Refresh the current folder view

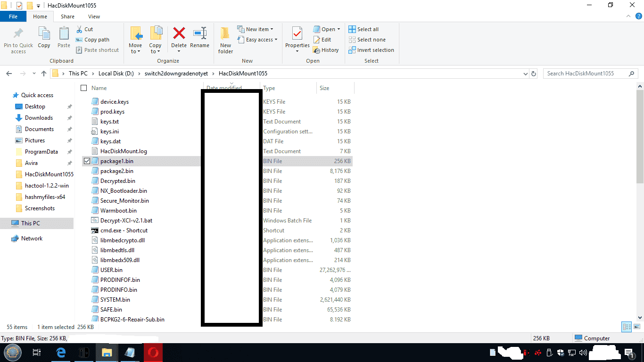click(x=534, y=74)
